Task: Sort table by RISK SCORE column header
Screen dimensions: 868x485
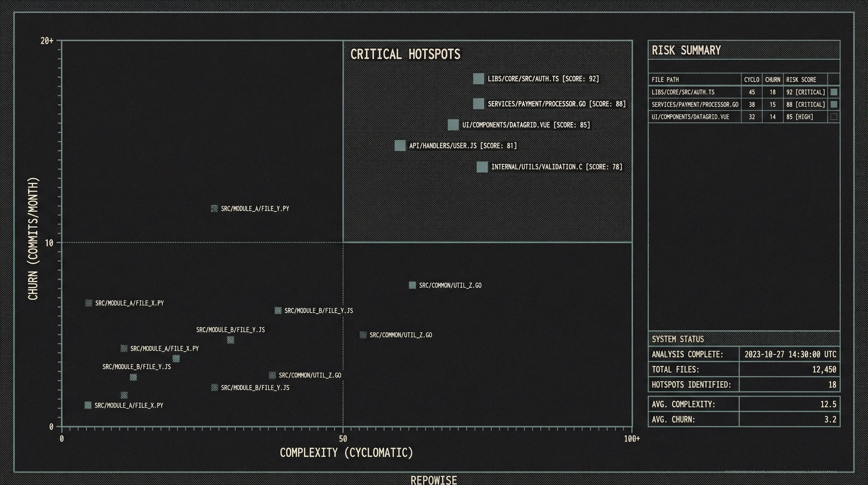Action: [801, 80]
